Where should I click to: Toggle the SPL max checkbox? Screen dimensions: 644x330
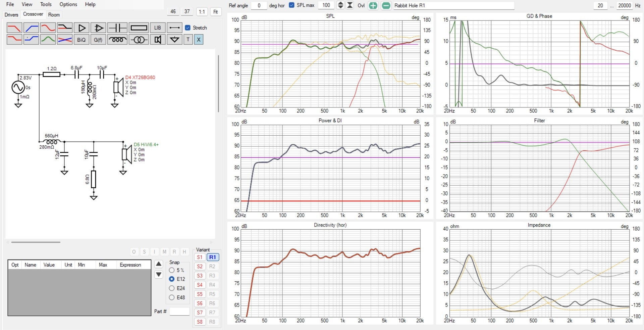(291, 5)
